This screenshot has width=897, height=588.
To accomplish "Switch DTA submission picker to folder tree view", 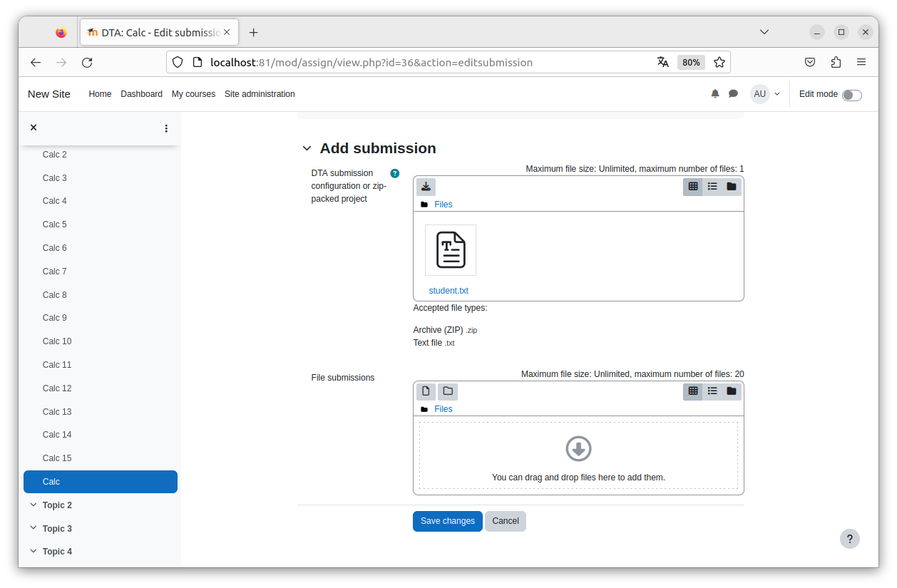I will click(732, 187).
